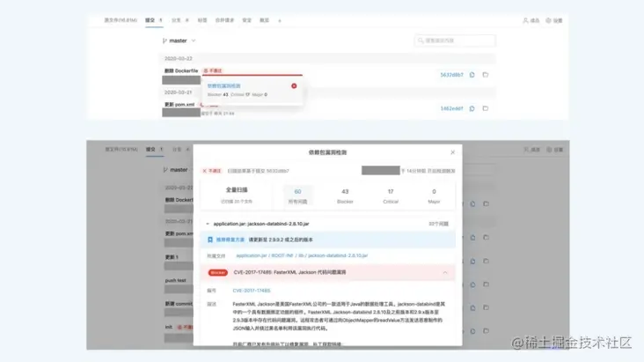
Task: Click the issue count on the jackson-databind row
Action: click(438, 224)
